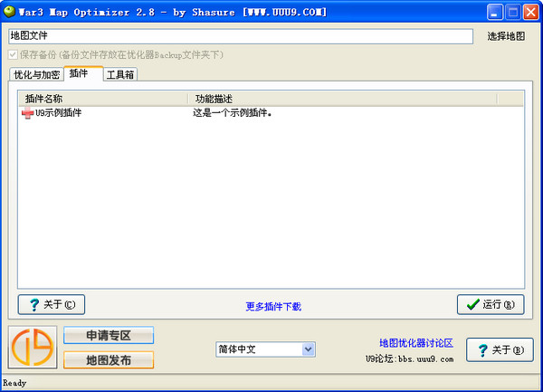Toggle the 保存备份 backup checkbox

click(x=13, y=54)
